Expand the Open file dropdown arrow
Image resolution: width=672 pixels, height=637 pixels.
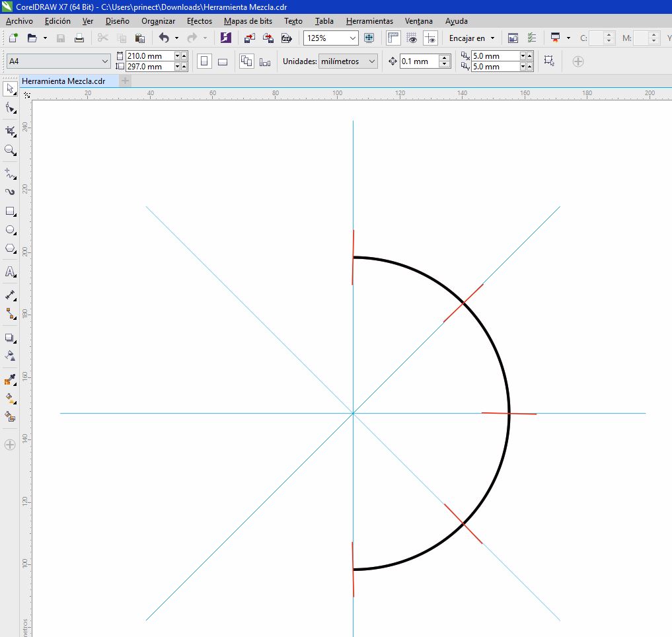coord(45,38)
